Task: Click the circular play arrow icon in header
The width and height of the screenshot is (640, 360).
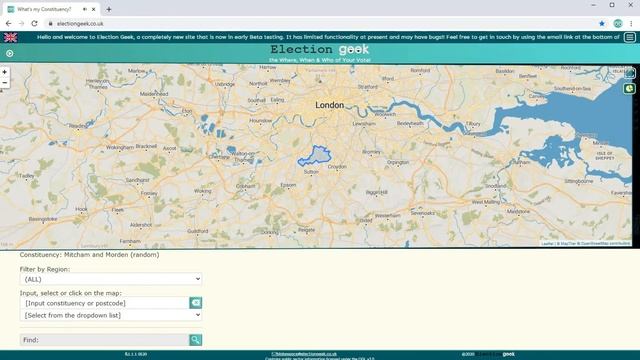Action: pos(9,53)
